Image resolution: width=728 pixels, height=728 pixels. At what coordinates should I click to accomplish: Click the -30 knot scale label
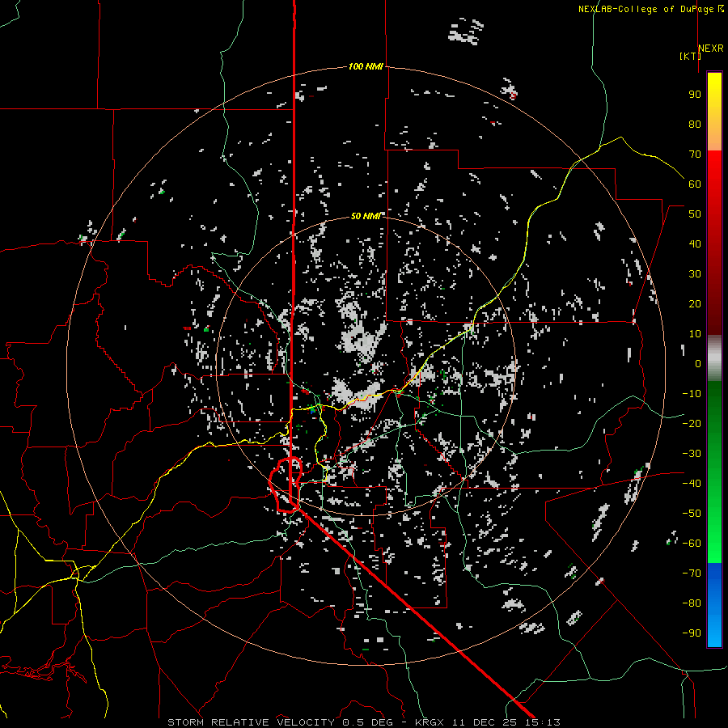[x=692, y=454]
